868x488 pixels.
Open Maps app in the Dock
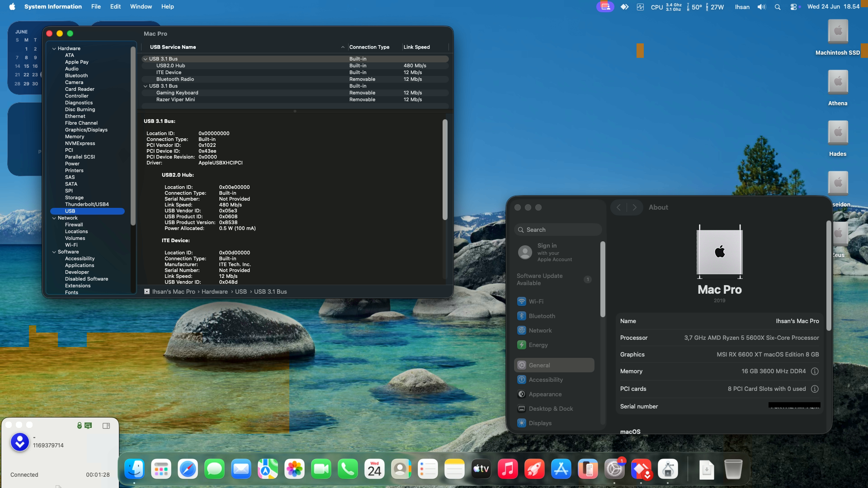[268, 469]
